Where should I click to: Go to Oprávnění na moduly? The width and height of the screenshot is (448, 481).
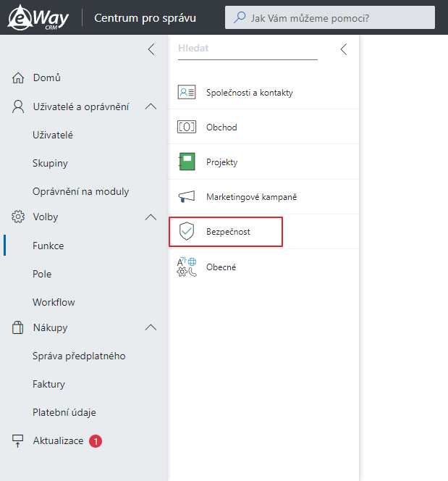(81, 192)
